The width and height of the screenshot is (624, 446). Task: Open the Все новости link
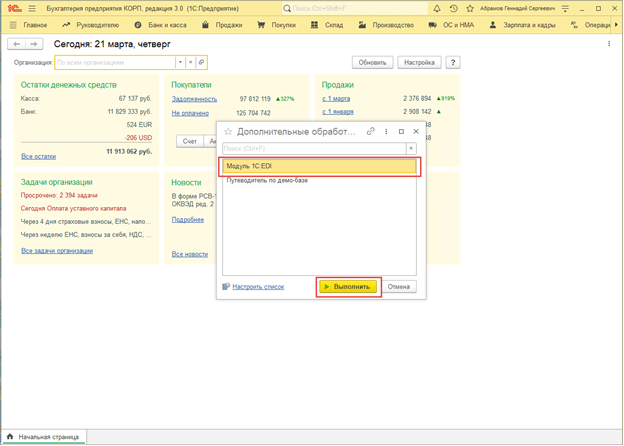click(x=190, y=254)
